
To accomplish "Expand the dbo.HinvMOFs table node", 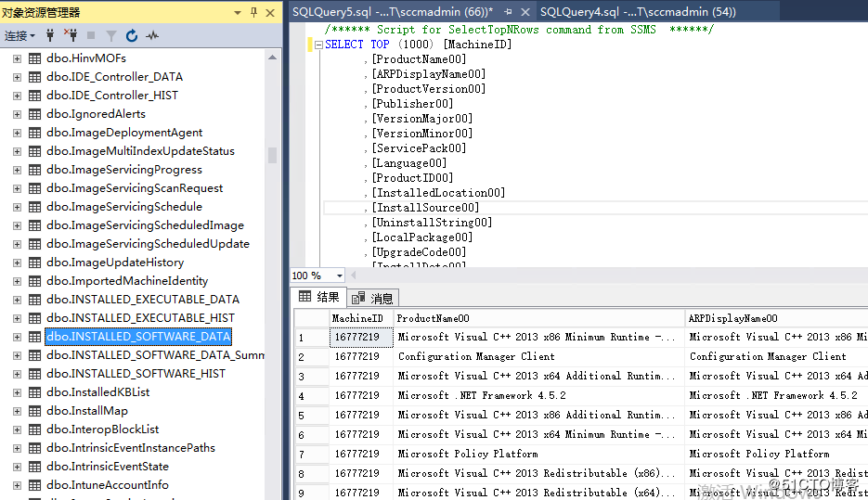I will 17,58.
